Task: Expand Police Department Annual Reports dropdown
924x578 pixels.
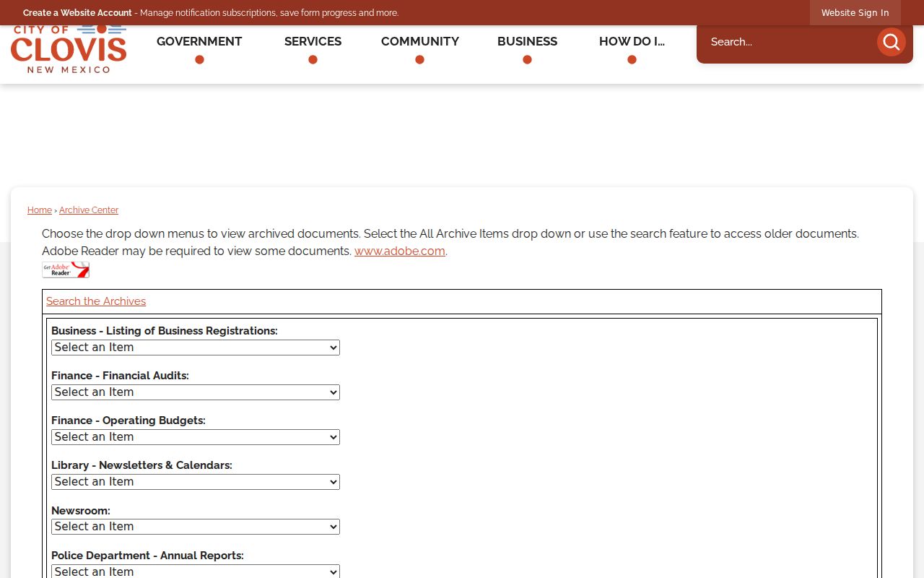Action: click(x=196, y=571)
